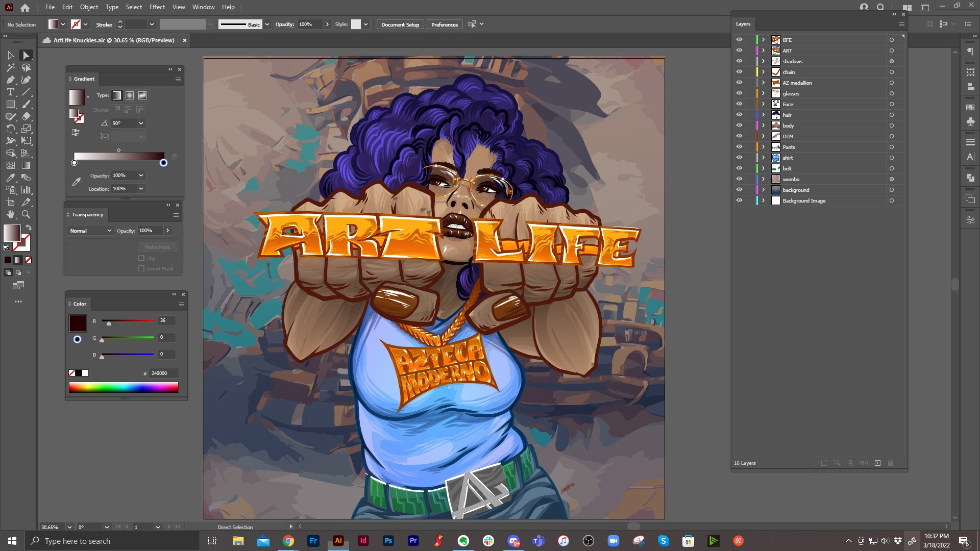The height and width of the screenshot is (551, 980).
Task: Select the Eyedropper tool
Action: click(x=10, y=178)
